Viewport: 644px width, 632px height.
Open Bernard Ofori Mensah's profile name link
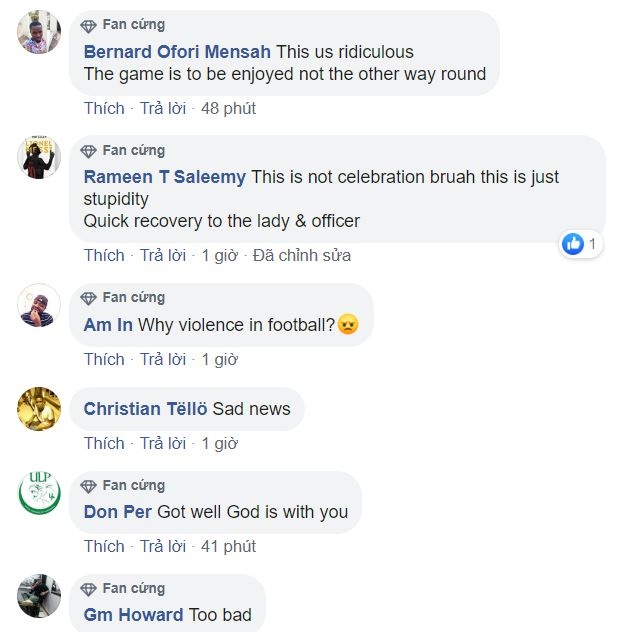coord(177,51)
